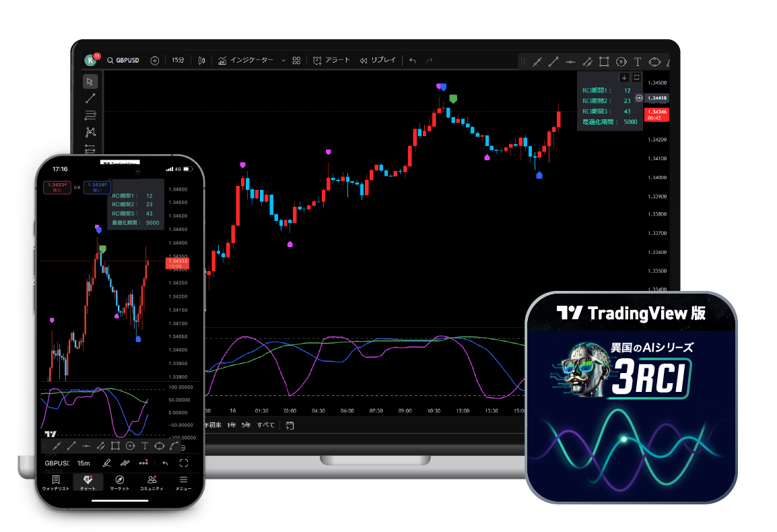Tap the blue 買い buy price button
This screenshot has height=532, width=777.
97,187
